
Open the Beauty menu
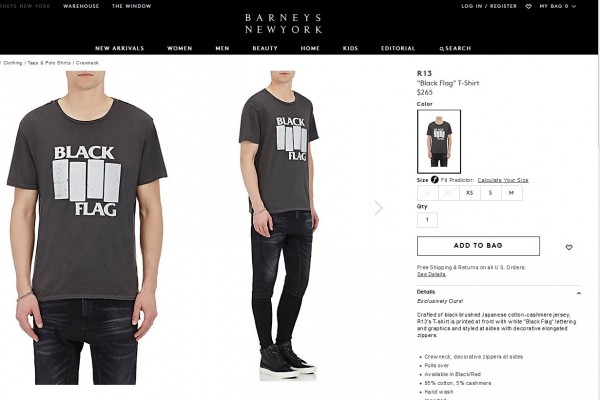[265, 48]
